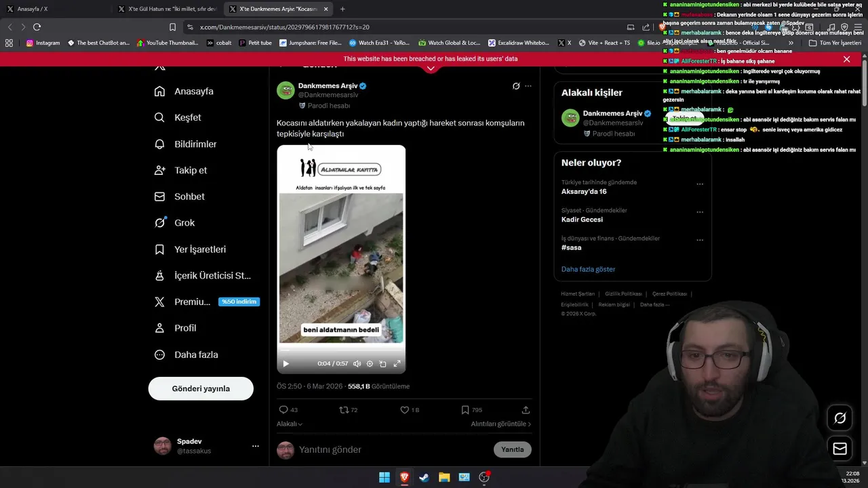The height and width of the screenshot is (488, 868).
Task: Open Profil page
Action: (x=175, y=328)
